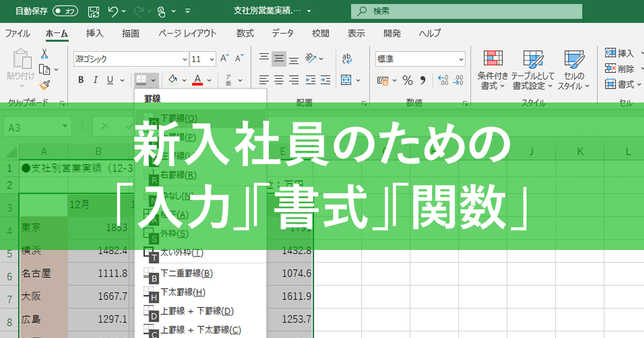Viewport: 644px width, 338px height.
Task: Open the 游ゴシック font name dropdown
Action: tap(185, 60)
